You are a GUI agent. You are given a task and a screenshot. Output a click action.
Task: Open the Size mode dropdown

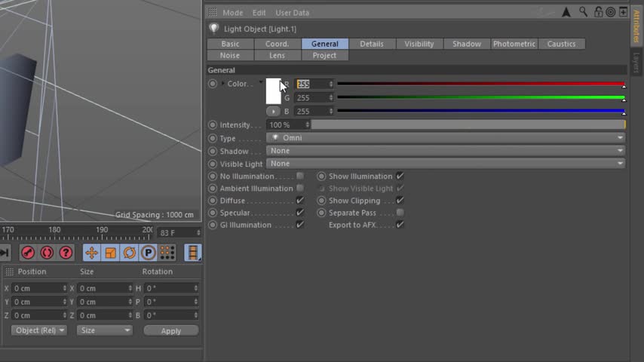tap(104, 330)
